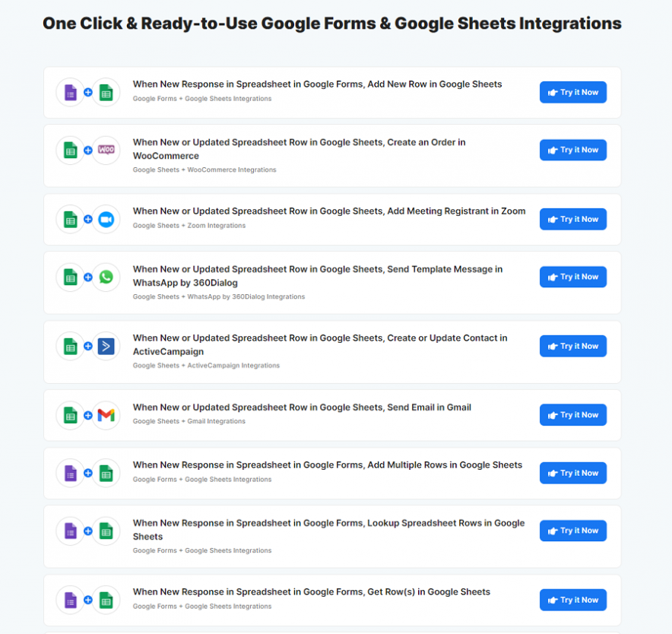
Task: Click the Google Sheets + Zoom Integrations subtitle
Action: pos(189,226)
